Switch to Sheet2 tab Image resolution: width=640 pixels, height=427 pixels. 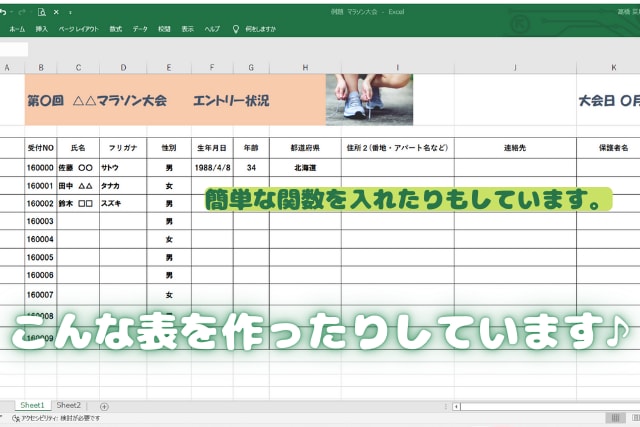pos(69,405)
